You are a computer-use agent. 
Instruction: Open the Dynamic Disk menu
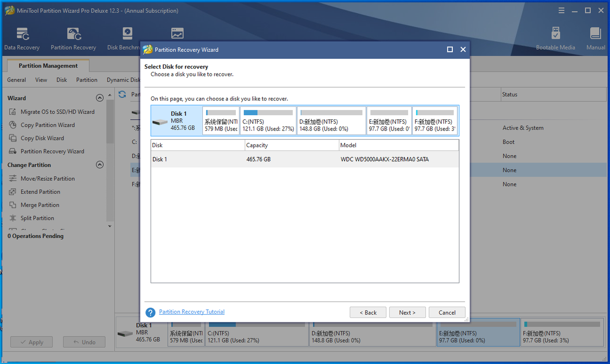click(x=123, y=80)
